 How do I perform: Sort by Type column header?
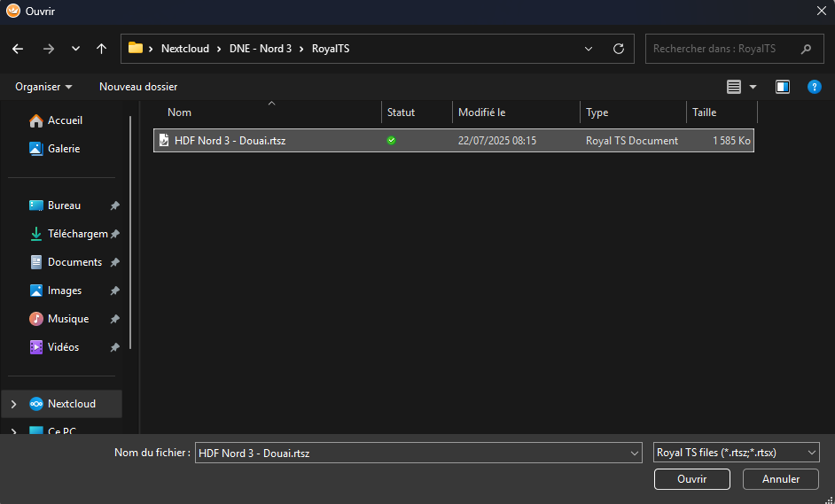[x=633, y=112]
